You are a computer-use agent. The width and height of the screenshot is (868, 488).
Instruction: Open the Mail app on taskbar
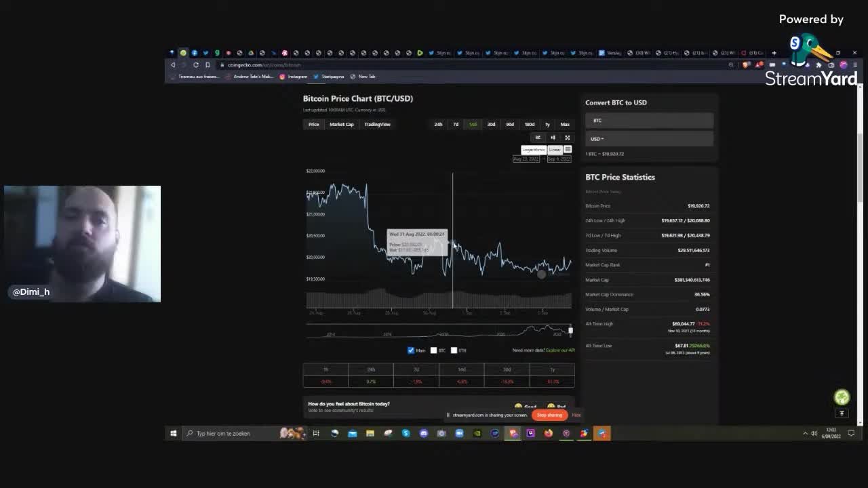pos(353,434)
